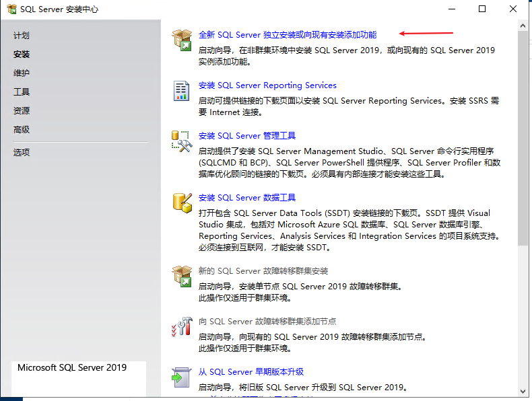Image resolution: width=532 pixels, height=401 pixels.
Task: Click text 启动向导，将旧版 SQL Server 升级到 SQL Server 2019
Action: (302, 388)
